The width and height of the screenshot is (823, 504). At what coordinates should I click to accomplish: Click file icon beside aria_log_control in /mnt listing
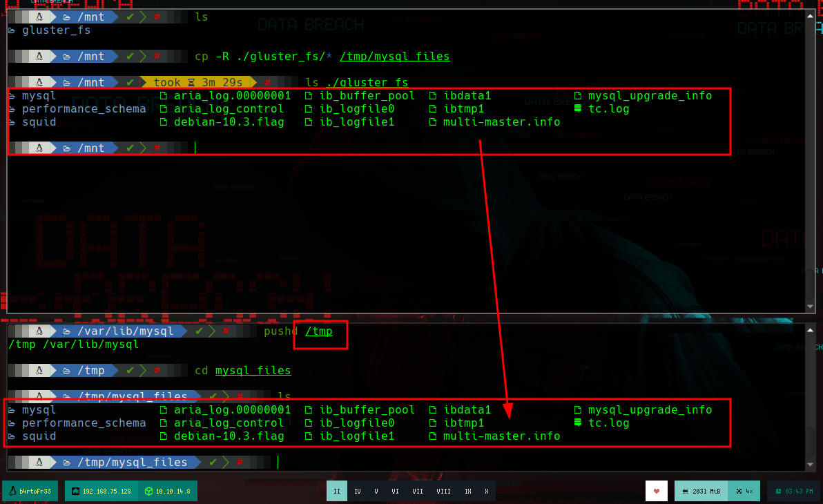pyautogui.click(x=164, y=108)
